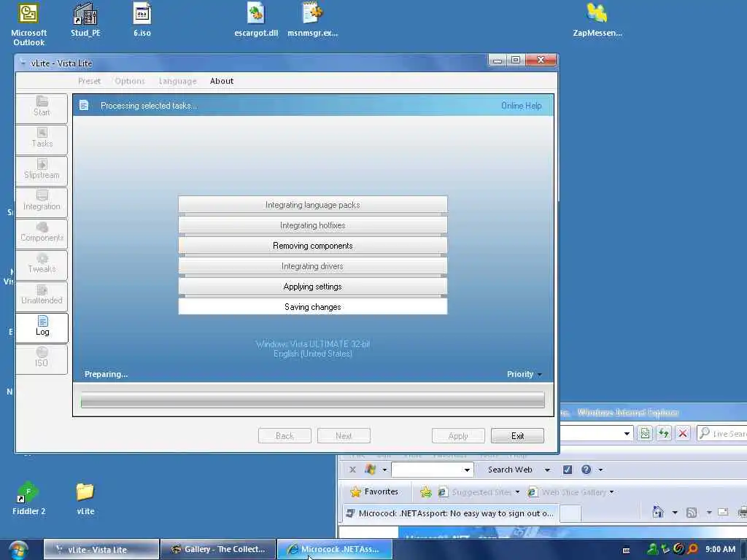The width and height of the screenshot is (747, 560).
Task: Open the Components page in vLite
Action: [42, 233]
